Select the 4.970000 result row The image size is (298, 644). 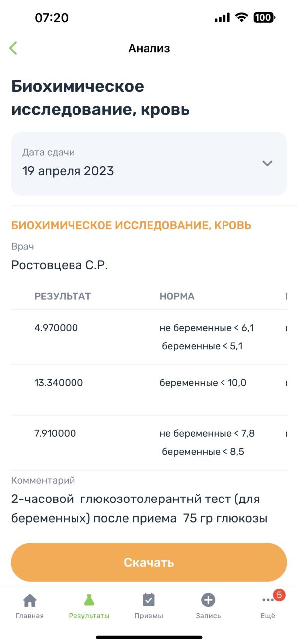149,337
